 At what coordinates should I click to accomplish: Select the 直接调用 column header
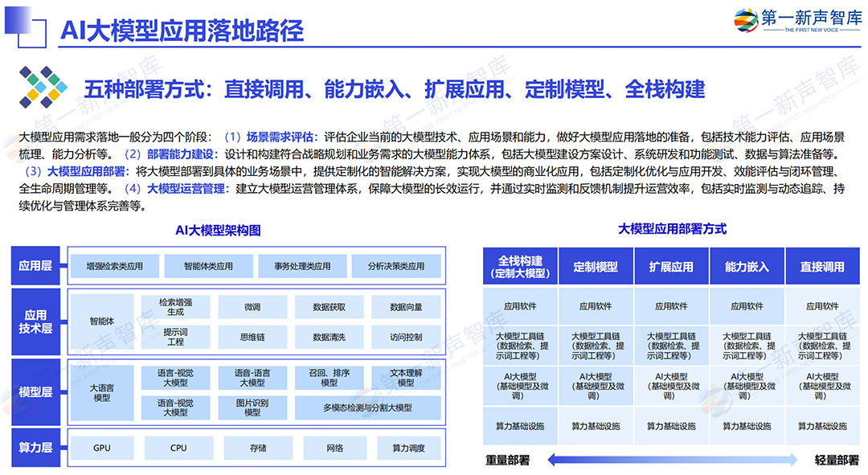(x=823, y=266)
